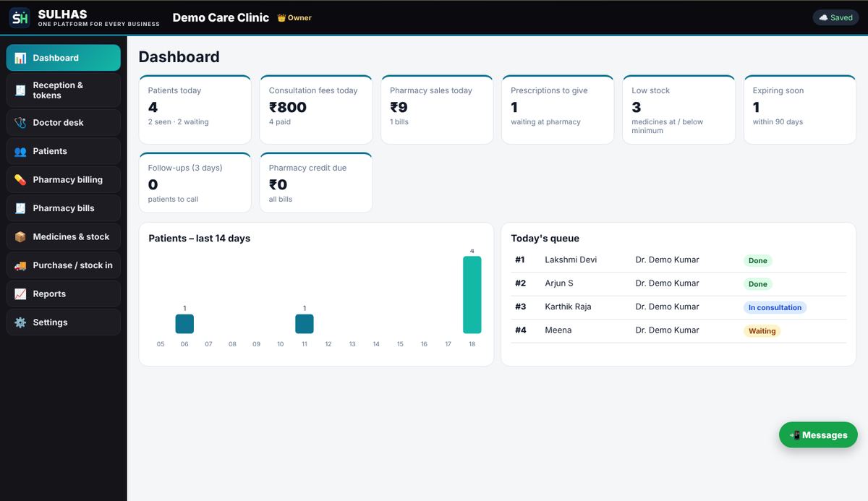Screen dimensions: 868x501
Task: Click the Purchase / stock in truck icon
Action: [x=20, y=265]
